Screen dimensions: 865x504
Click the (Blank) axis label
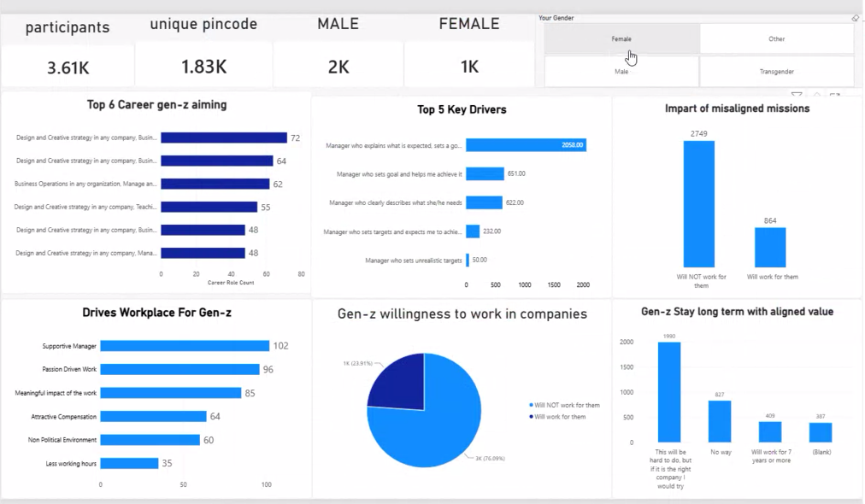821,452
